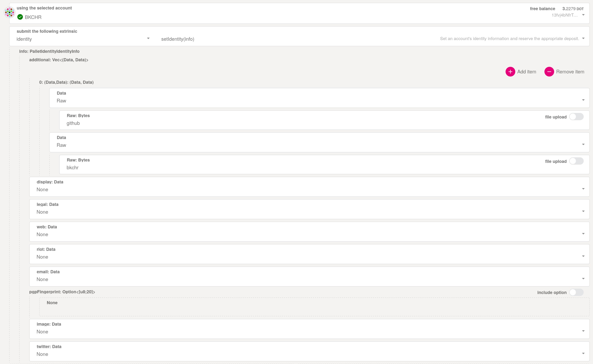
Task: Click the setIdentity description text
Action: tap(509, 38)
